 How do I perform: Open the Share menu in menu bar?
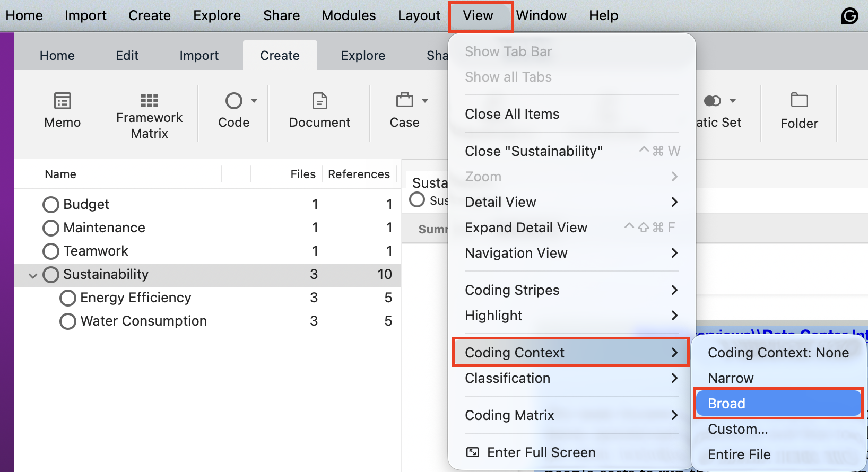point(281,16)
